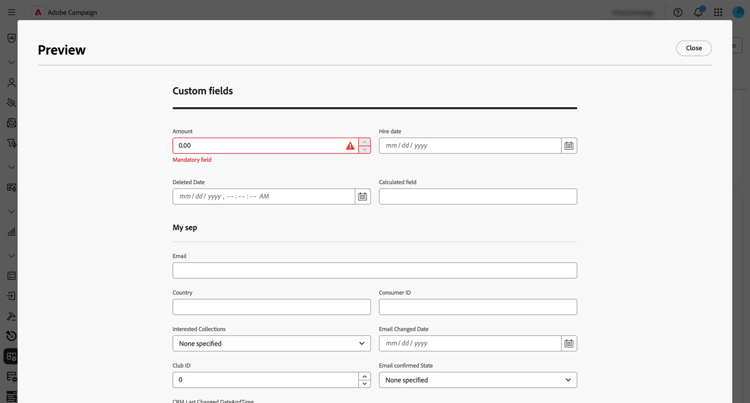The height and width of the screenshot is (403, 750).
Task: Open the help question mark icon
Action: tap(678, 13)
